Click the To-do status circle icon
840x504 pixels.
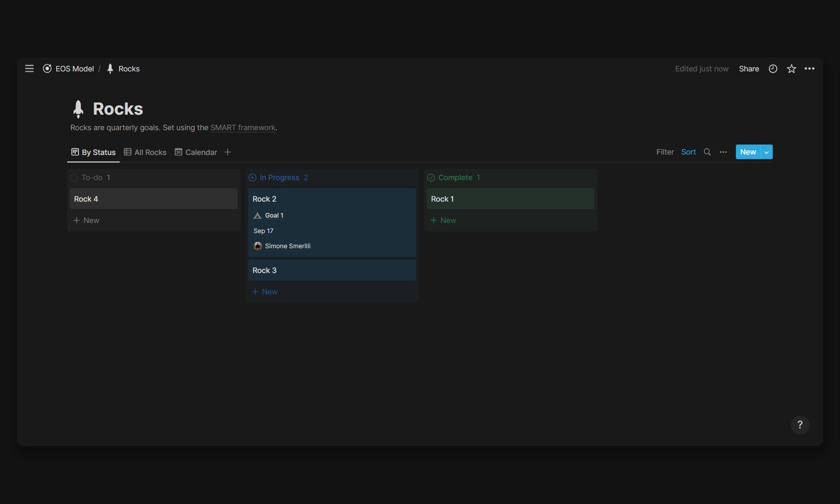(74, 178)
